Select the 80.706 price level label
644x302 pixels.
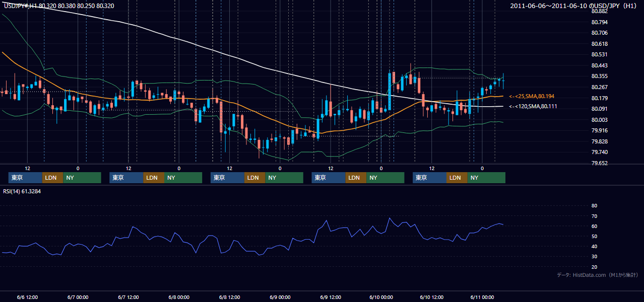tap(599, 33)
